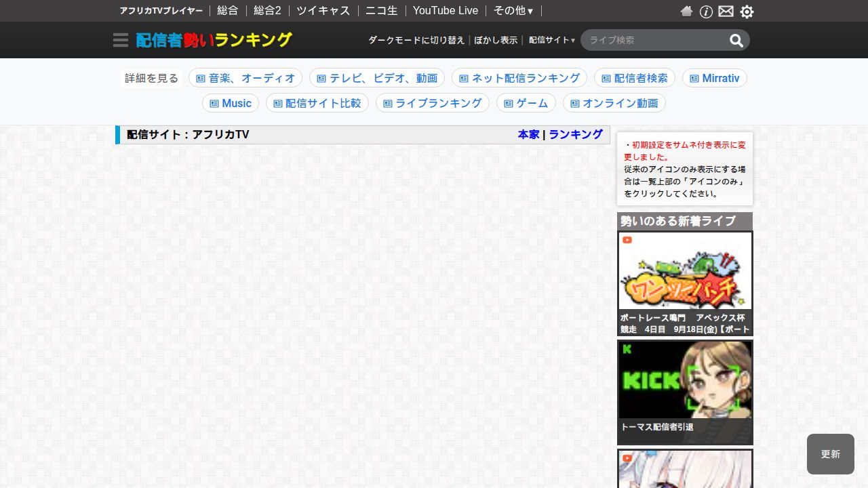Click the 更新 refresh button

(x=831, y=454)
